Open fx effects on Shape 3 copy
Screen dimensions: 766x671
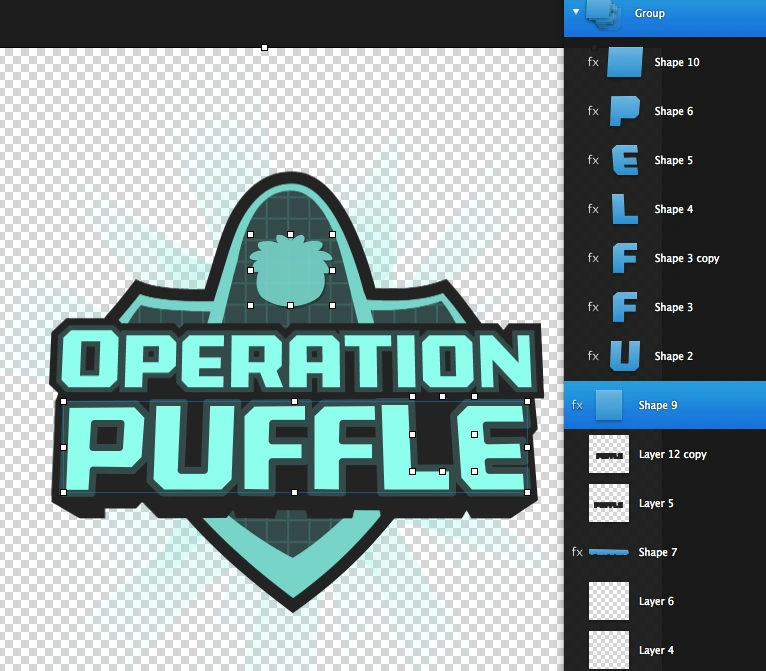(x=593, y=257)
